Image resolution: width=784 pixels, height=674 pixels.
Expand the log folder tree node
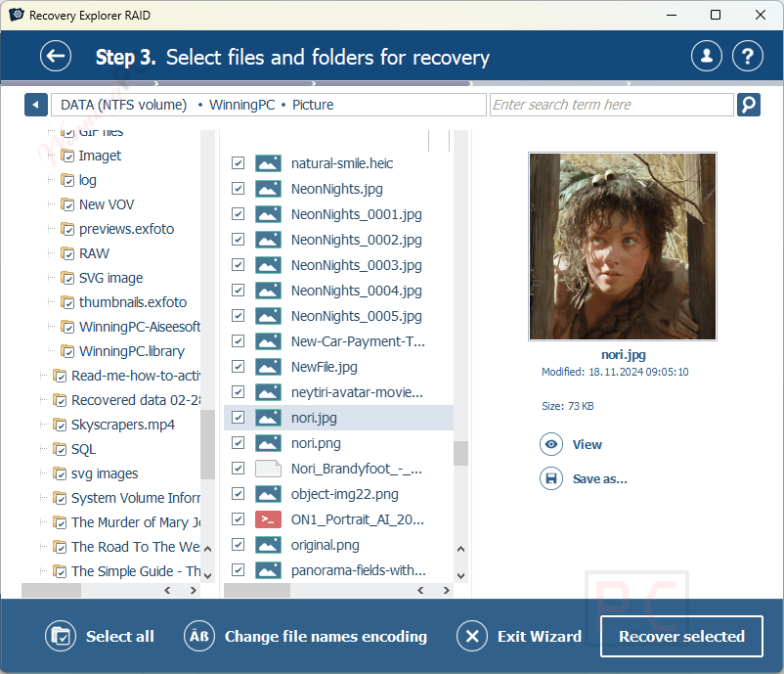51,180
